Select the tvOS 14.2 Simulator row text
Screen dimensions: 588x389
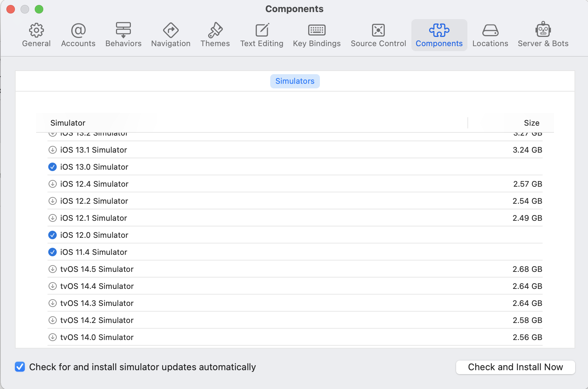[x=97, y=320]
